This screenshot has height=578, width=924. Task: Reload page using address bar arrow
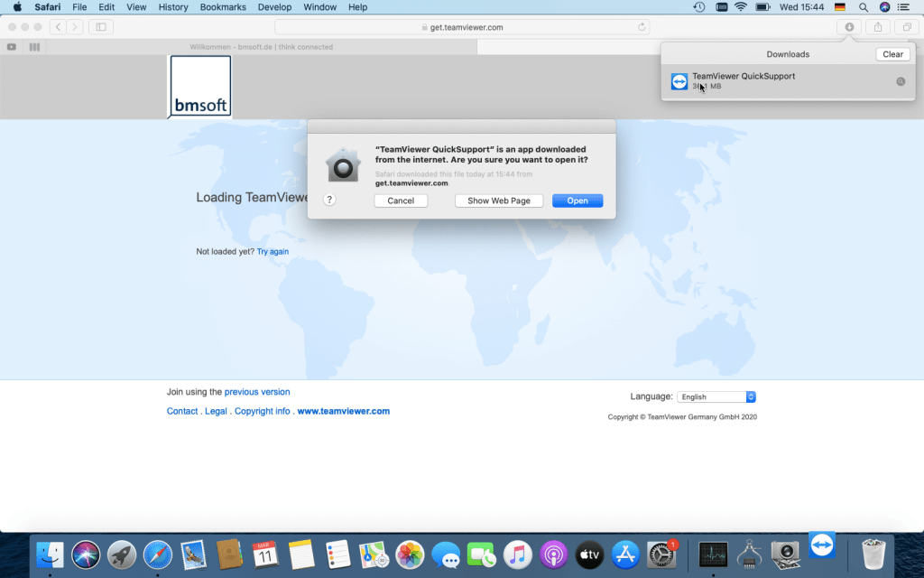click(x=642, y=27)
